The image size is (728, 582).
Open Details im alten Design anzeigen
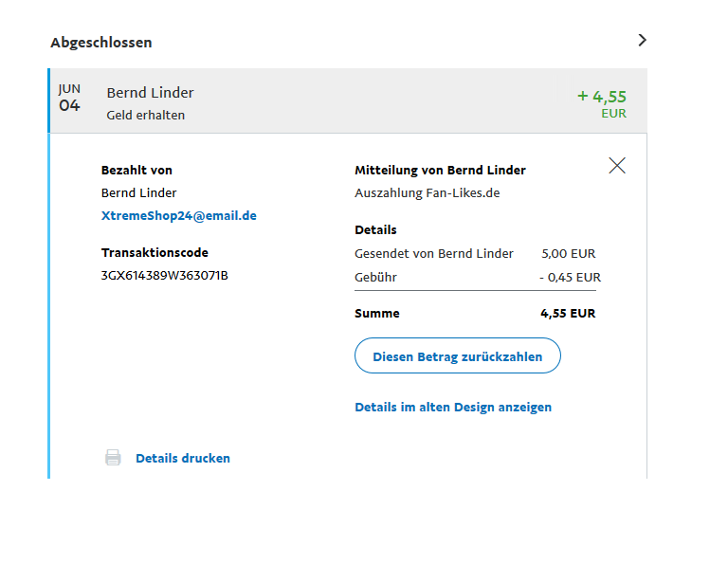[453, 407]
